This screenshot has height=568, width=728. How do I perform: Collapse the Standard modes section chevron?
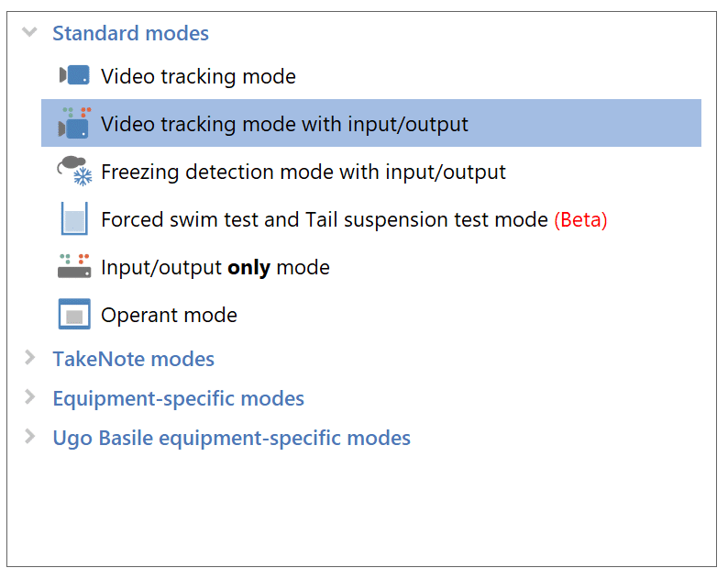29,32
